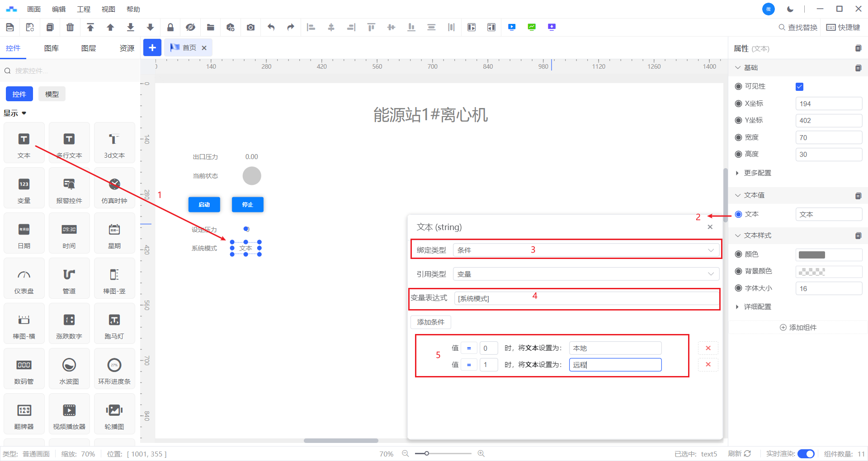Click the save icon in toolbar
The height and width of the screenshot is (461, 868).
tap(10, 28)
